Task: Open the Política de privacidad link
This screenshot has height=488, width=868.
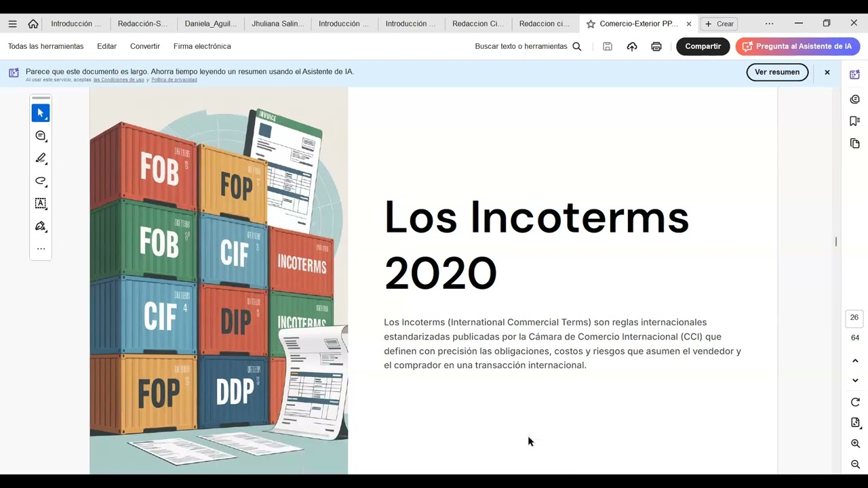Action: click(x=174, y=80)
